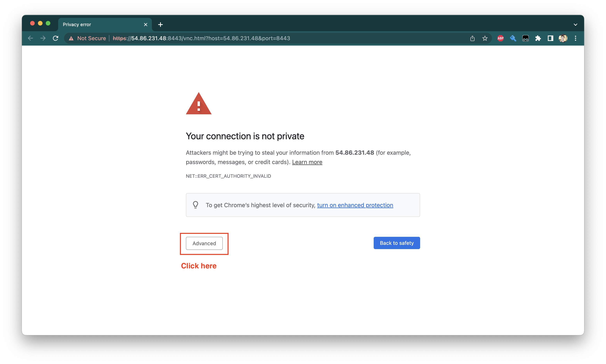The width and height of the screenshot is (606, 364).
Task: Open the Adblock Plus extension
Action: click(500, 38)
